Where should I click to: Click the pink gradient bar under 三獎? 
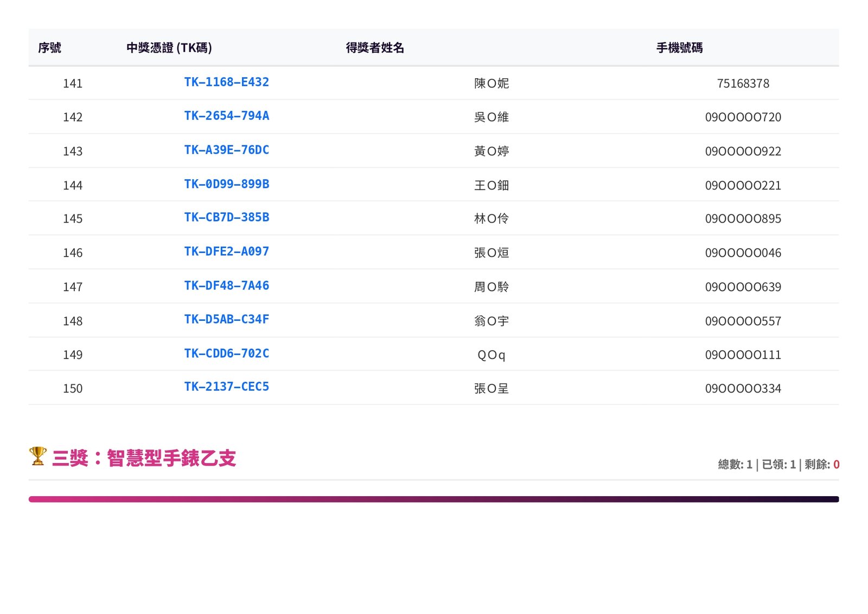click(x=433, y=499)
